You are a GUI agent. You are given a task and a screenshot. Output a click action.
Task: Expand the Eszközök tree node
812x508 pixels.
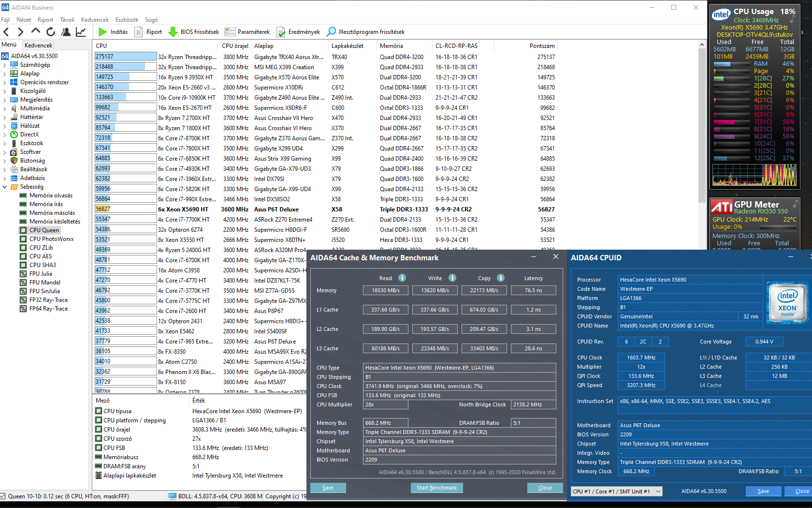pos(5,143)
